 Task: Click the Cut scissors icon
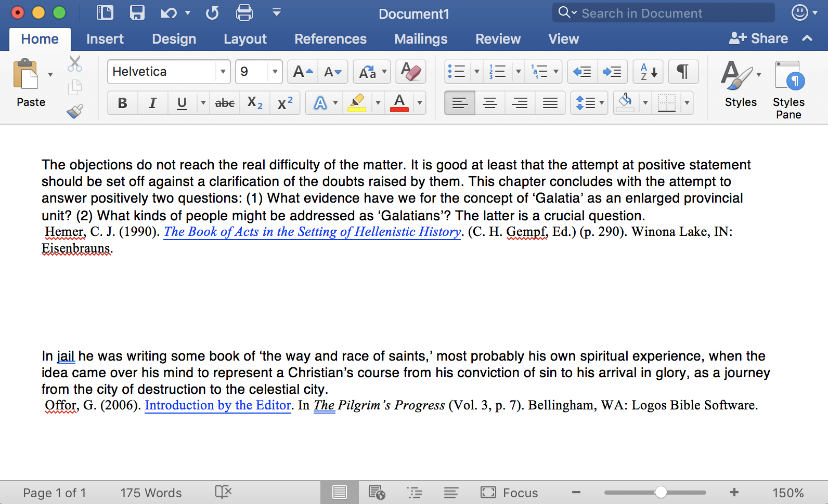[75, 64]
